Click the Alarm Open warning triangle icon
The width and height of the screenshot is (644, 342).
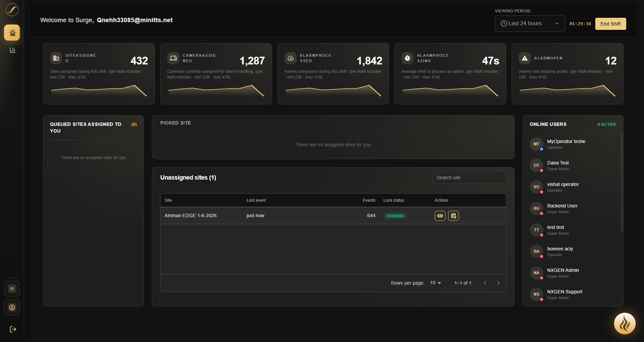point(525,58)
